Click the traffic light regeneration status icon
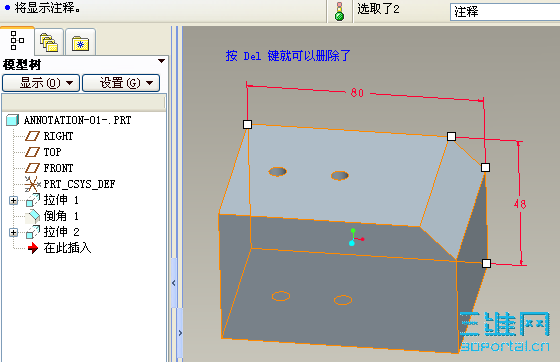Viewport: 560px width, 362px height. click(339, 11)
